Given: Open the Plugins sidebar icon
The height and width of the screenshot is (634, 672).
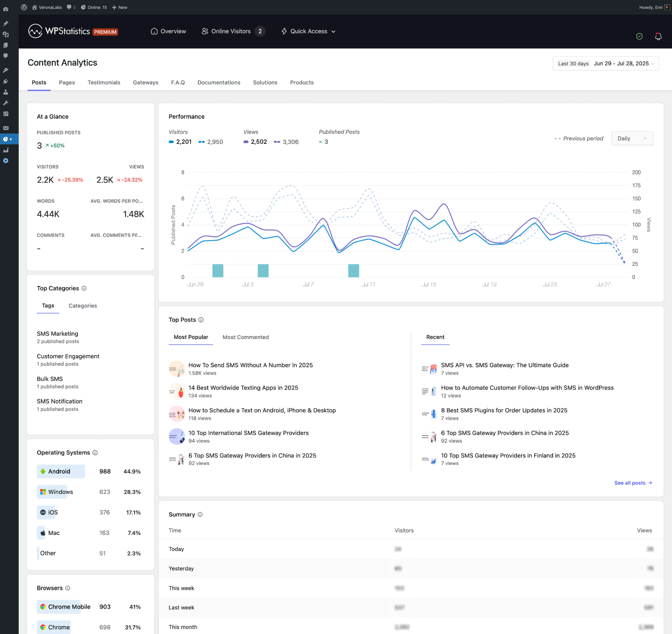Looking at the screenshot, I should (x=5, y=81).
